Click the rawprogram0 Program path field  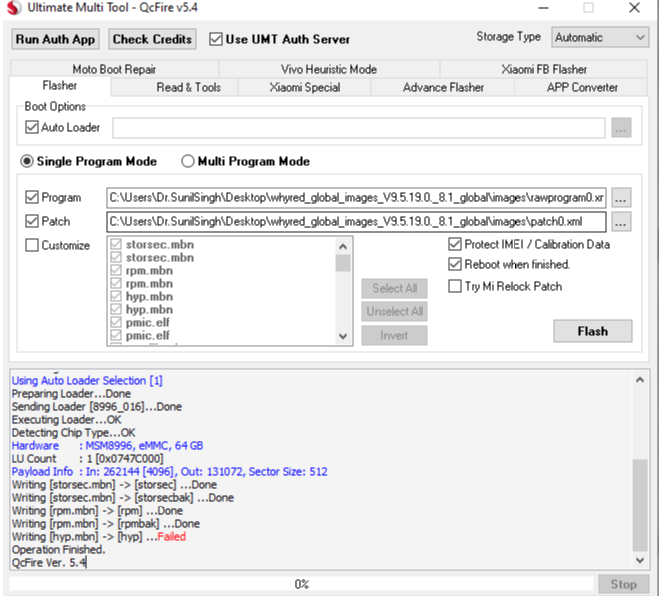356,198
